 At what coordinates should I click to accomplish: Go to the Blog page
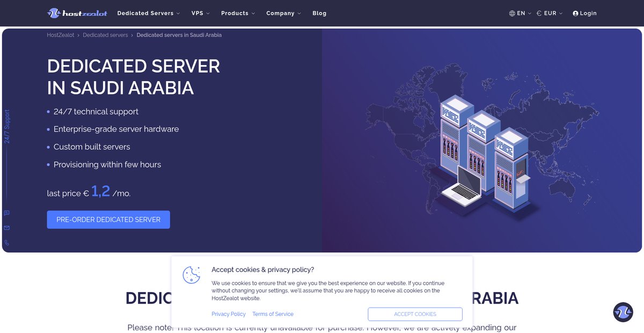(x=319, y=13)
